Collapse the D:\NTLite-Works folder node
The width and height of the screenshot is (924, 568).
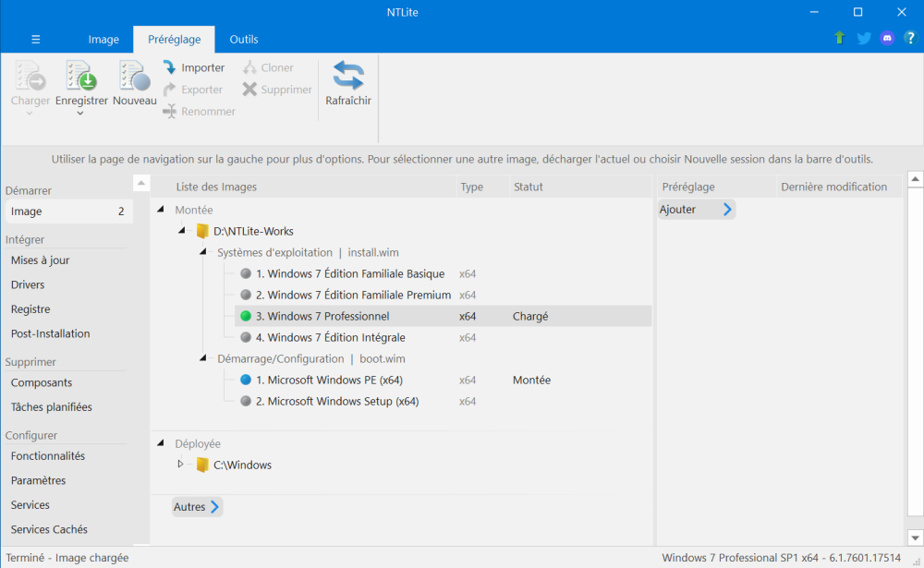point(182,231)
